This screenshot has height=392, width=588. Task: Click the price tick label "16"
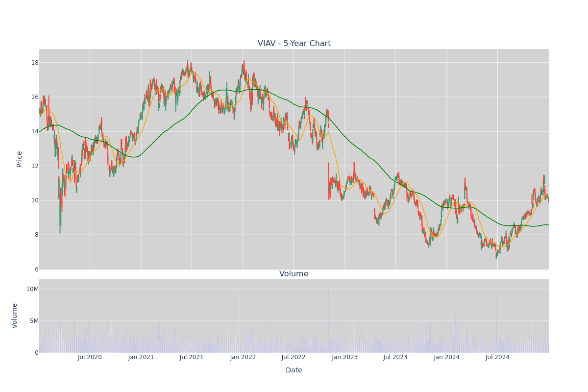click(35, 97)
